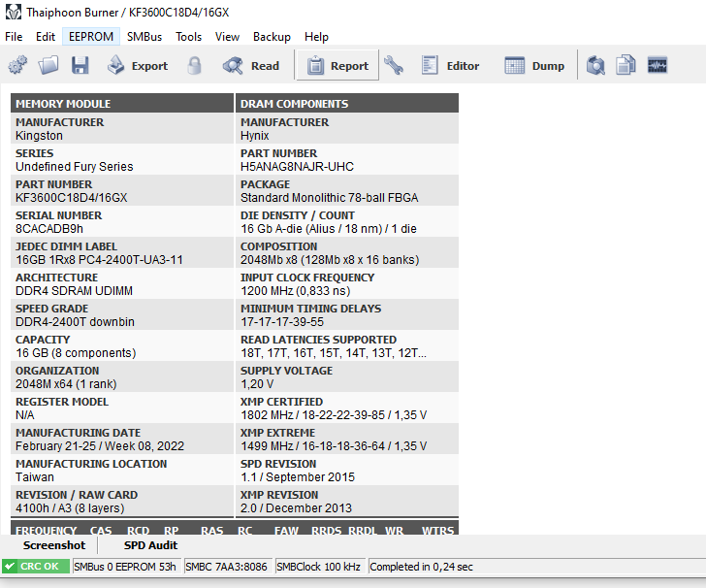
Task: Click the SMBC 7AA3:8086 status field
Action: (x=227, y=567)
